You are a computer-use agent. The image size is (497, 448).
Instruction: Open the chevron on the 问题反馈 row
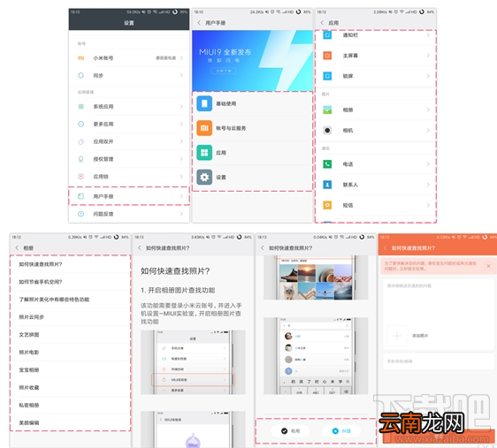181,214
